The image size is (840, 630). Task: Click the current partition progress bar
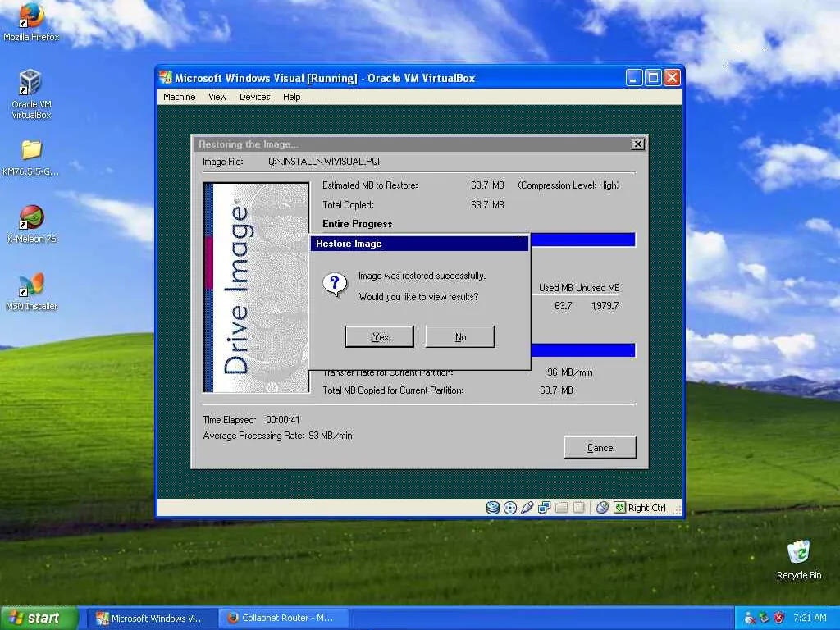[x=583, y=350]
